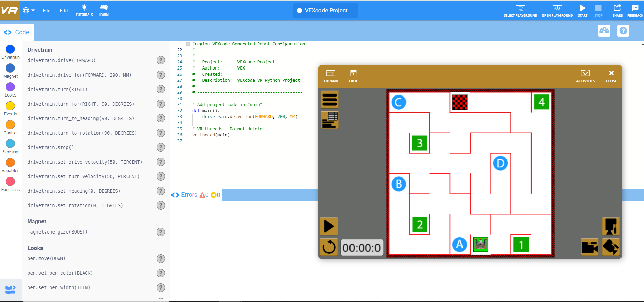Toggle the switch-to-blocks icon at bottom left

(10, 290)
